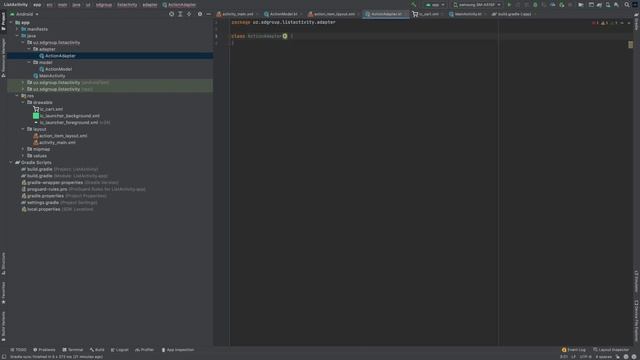Open the Profiler tool window
Screen dimensions: 640x360
click(x=144, y=350)
